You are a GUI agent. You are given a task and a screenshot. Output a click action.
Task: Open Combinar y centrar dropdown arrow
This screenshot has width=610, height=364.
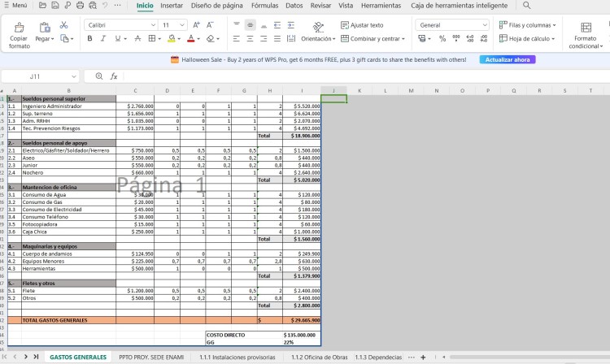coord(403,39)
